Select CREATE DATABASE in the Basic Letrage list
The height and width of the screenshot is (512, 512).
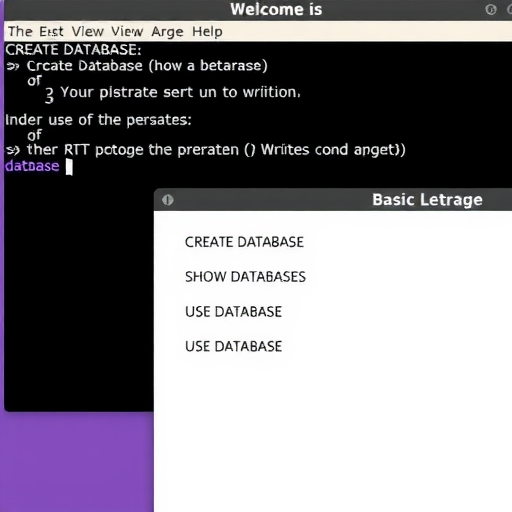(x=244, y=242)
